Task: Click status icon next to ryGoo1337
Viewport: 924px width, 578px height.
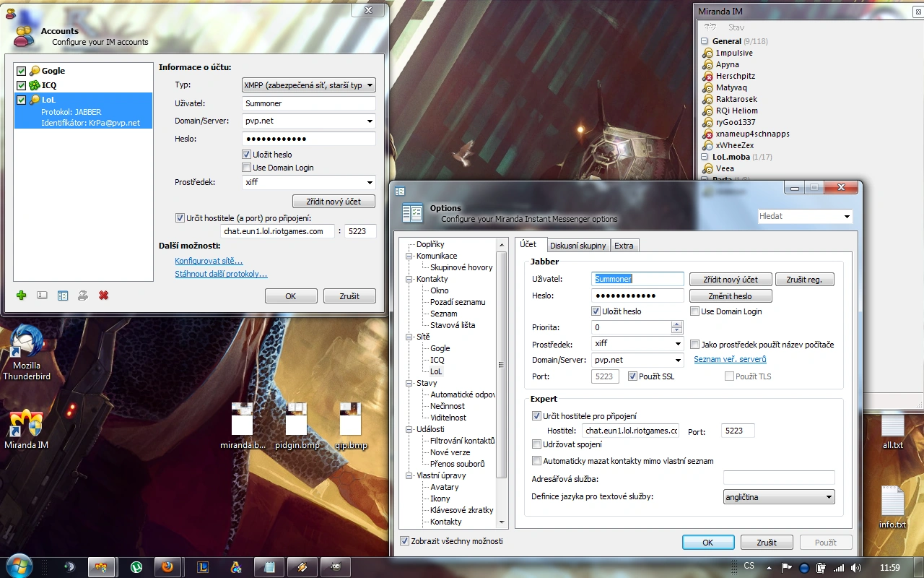Action: point(708,122)
